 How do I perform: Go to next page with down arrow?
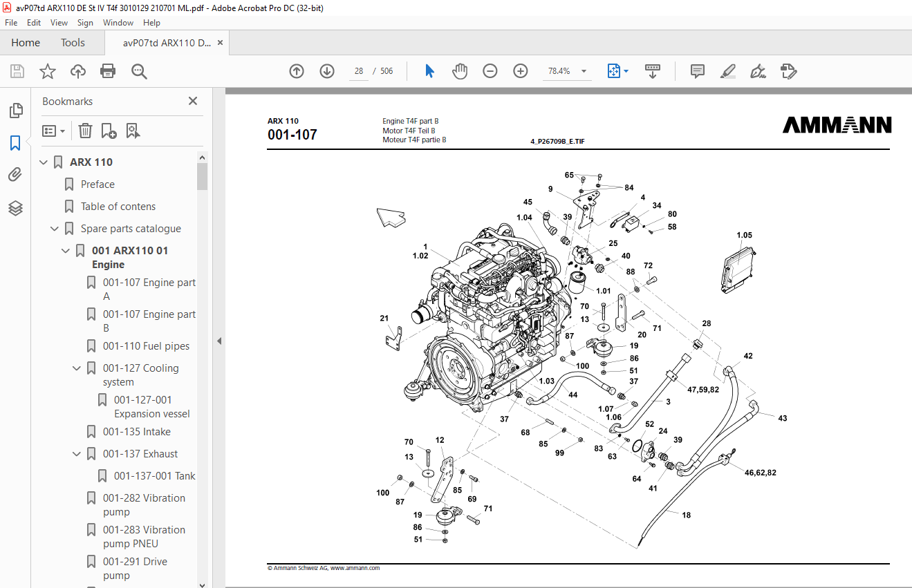(327, 71)
